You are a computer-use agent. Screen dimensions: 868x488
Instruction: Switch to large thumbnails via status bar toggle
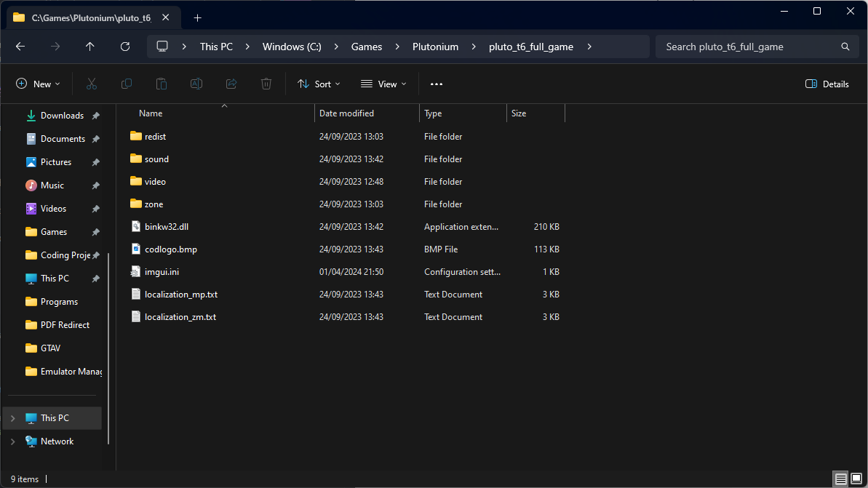click(856, 479)
